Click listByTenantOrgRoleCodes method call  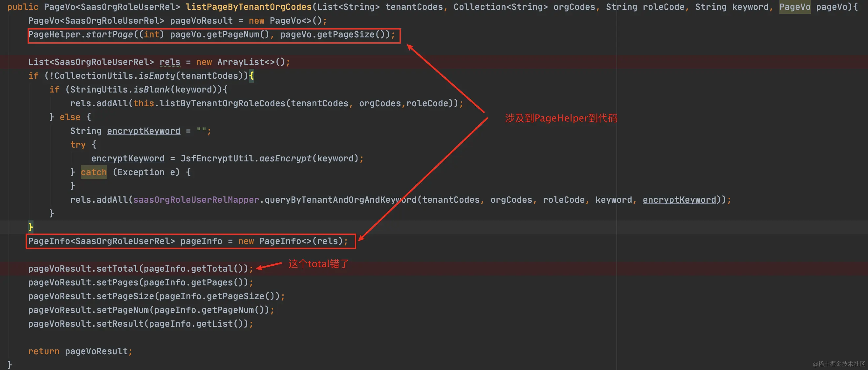coord(222,104)
